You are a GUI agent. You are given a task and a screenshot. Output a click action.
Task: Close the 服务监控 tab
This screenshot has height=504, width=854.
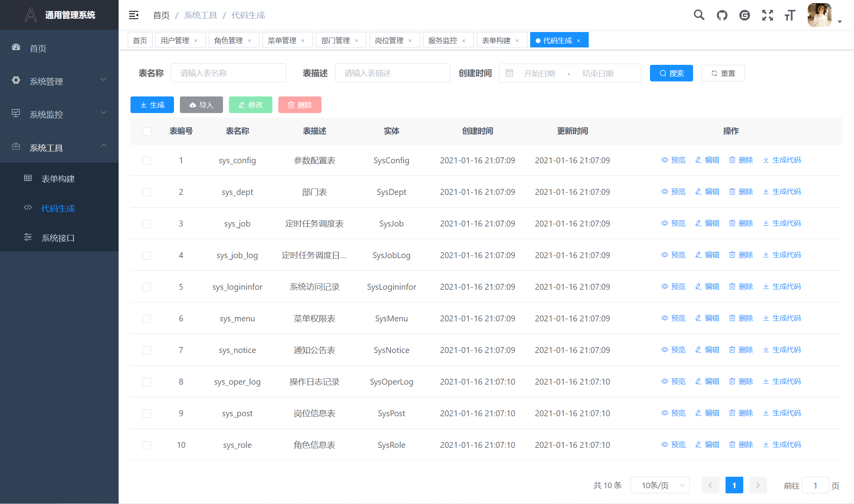(464, 41)
